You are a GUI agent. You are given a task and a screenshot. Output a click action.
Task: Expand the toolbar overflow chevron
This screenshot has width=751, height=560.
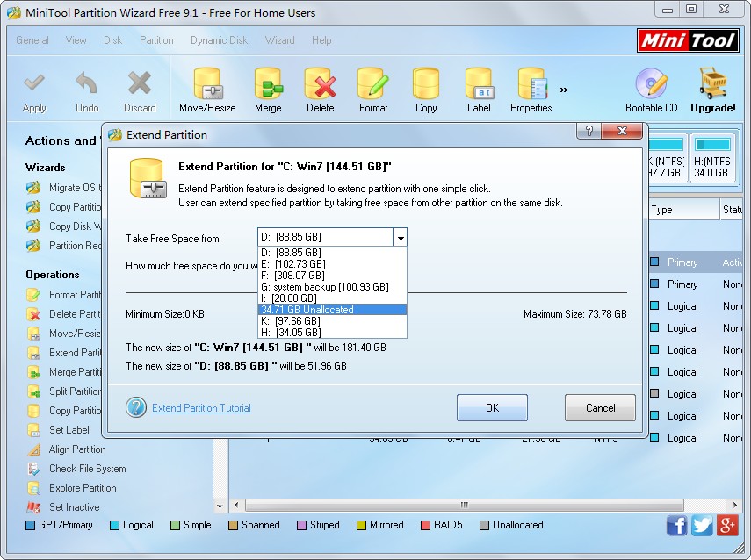coord(563,90)
